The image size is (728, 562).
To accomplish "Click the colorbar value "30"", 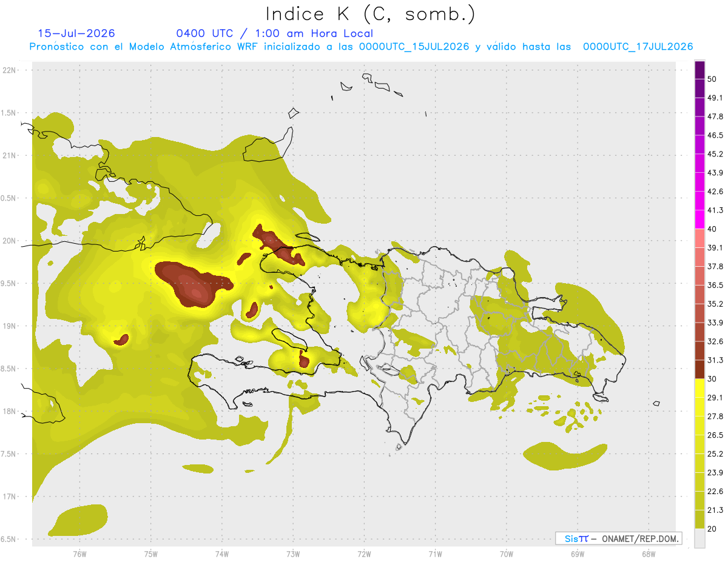I will tap(712, 379).
